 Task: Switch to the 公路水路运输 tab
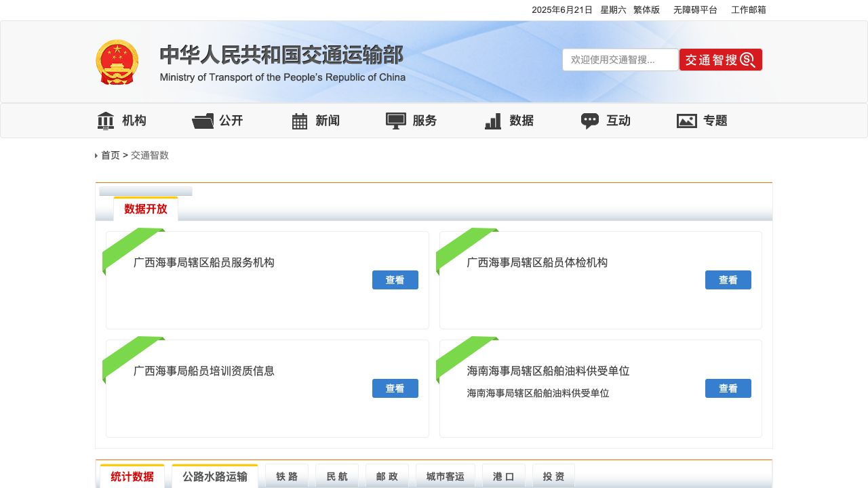coord(215,476)
